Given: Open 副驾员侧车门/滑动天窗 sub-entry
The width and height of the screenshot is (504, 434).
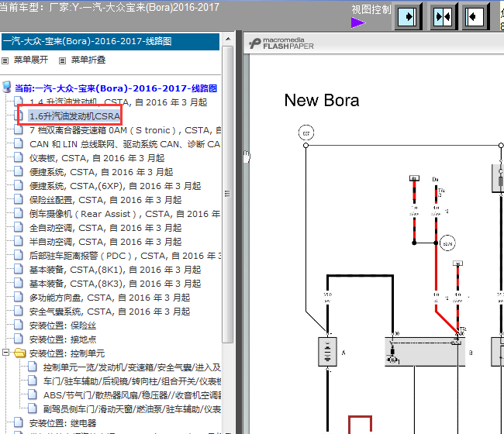Looking at the screenshot, I should pos(132,409).
